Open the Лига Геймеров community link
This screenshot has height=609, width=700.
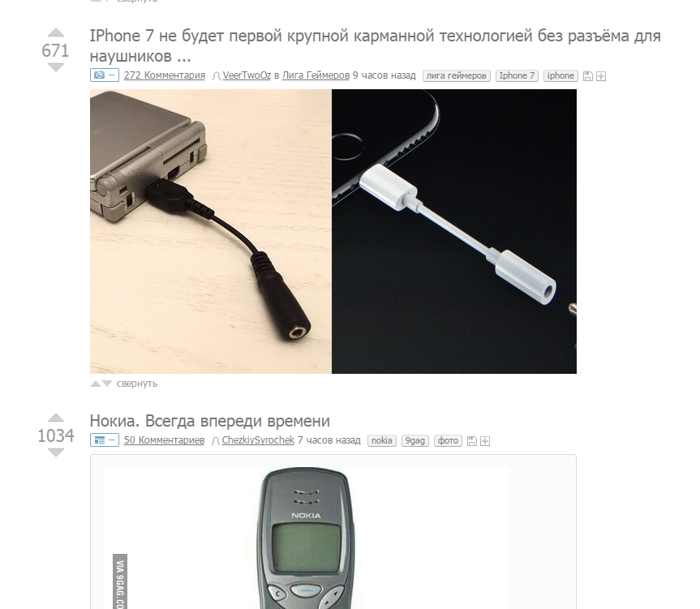tap(316, 75)
